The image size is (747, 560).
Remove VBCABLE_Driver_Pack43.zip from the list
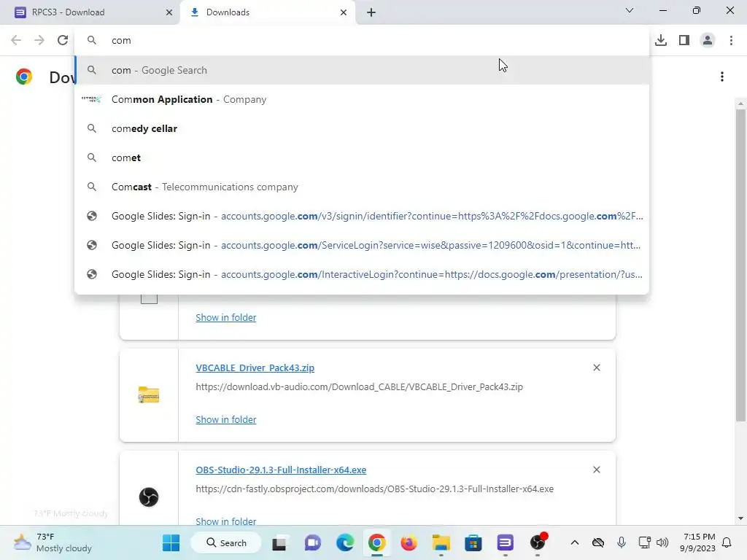click(597, 367)
